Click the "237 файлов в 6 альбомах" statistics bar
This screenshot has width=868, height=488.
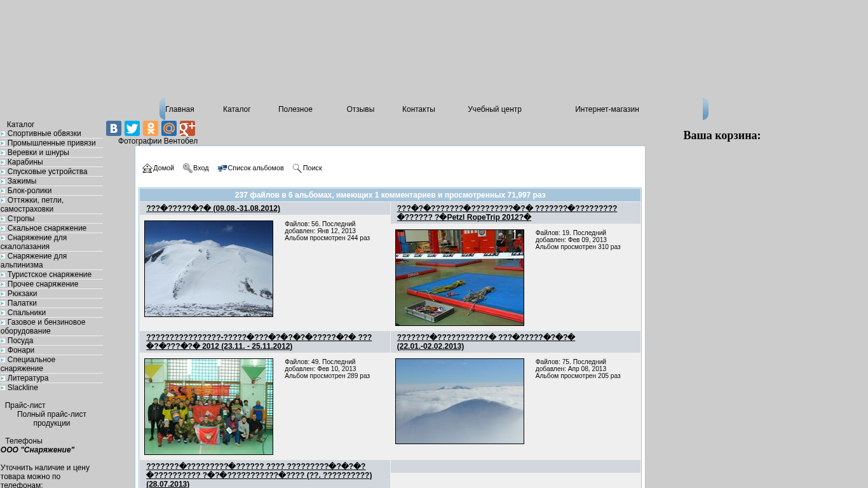coord(390,195)
